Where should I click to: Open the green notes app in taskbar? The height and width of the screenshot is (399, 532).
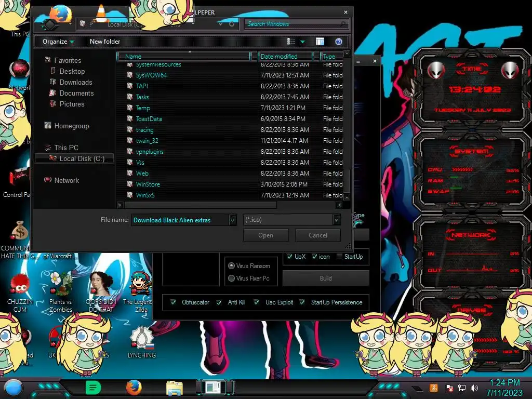pyautogui.click(x=94, y=388)
